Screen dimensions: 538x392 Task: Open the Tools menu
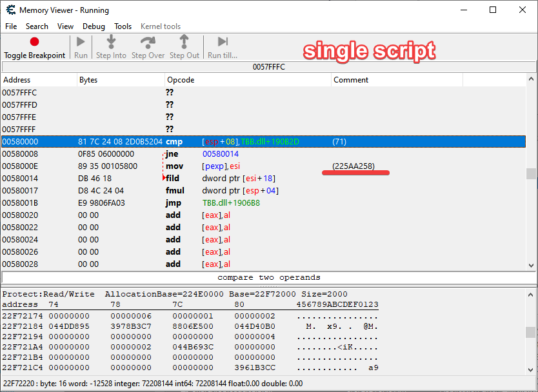coord(123,26)
